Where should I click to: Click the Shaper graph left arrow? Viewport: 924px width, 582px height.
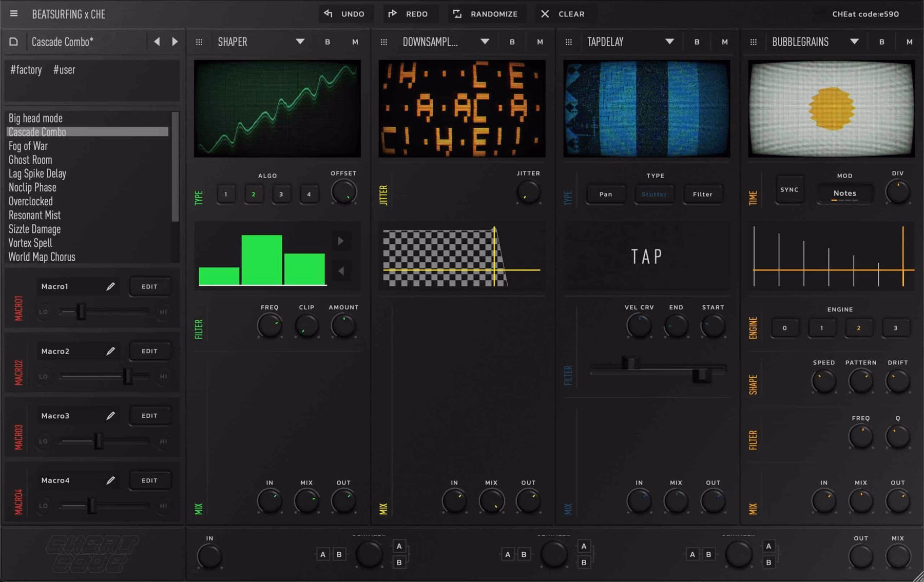tap(341, 270)
